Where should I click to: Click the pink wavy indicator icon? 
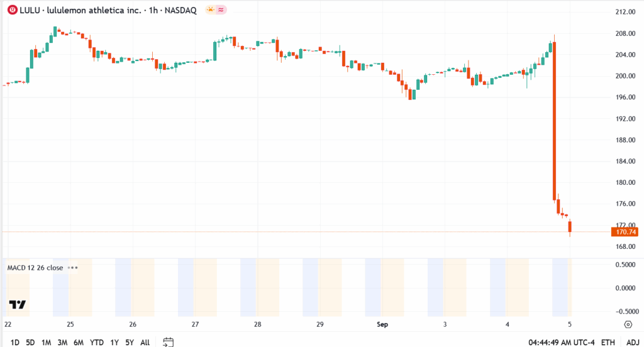(x=221, y=11)
